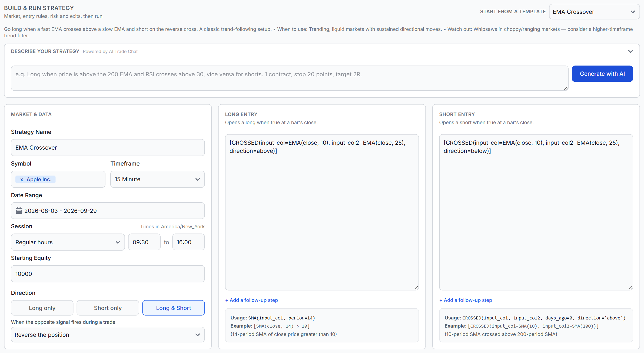Click Generate with AI button
Image resolution: width=644 pixels, height=353 pixels.
click(x=602, y=74)
